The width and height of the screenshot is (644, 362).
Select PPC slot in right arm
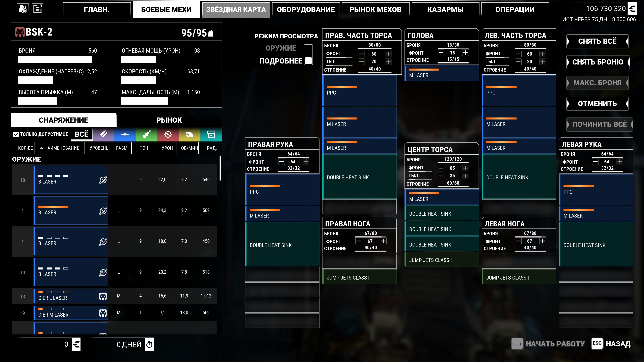[282, 190]
